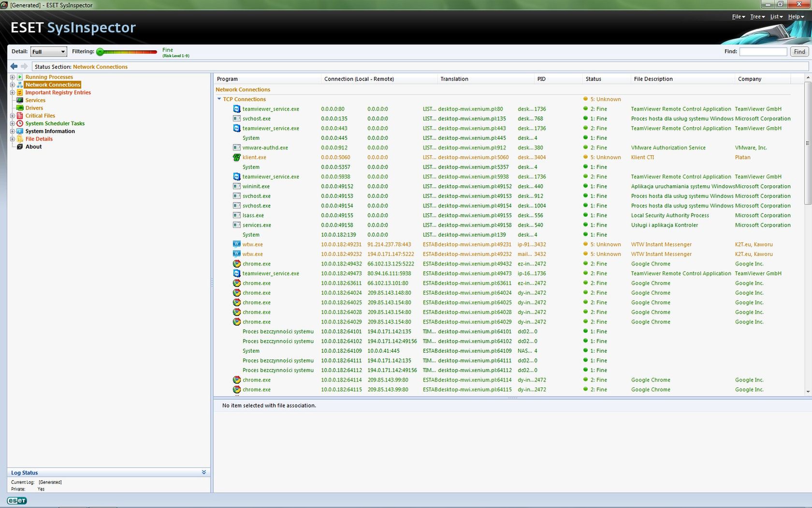
Task: Click the first wtw.exe program icon
Action: pos(237,244)
